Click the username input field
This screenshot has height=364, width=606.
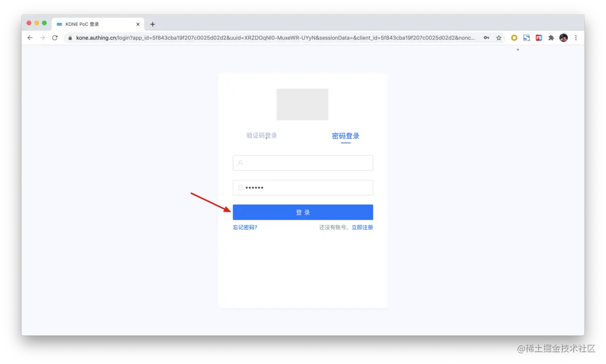(x=303, y=163)
